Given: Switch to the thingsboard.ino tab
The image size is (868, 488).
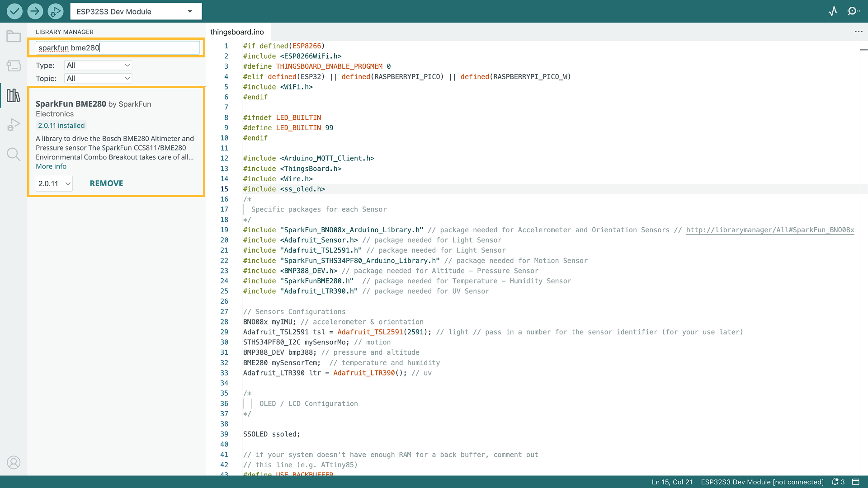Looking at the screenshot, I should (x=237, y=32).
